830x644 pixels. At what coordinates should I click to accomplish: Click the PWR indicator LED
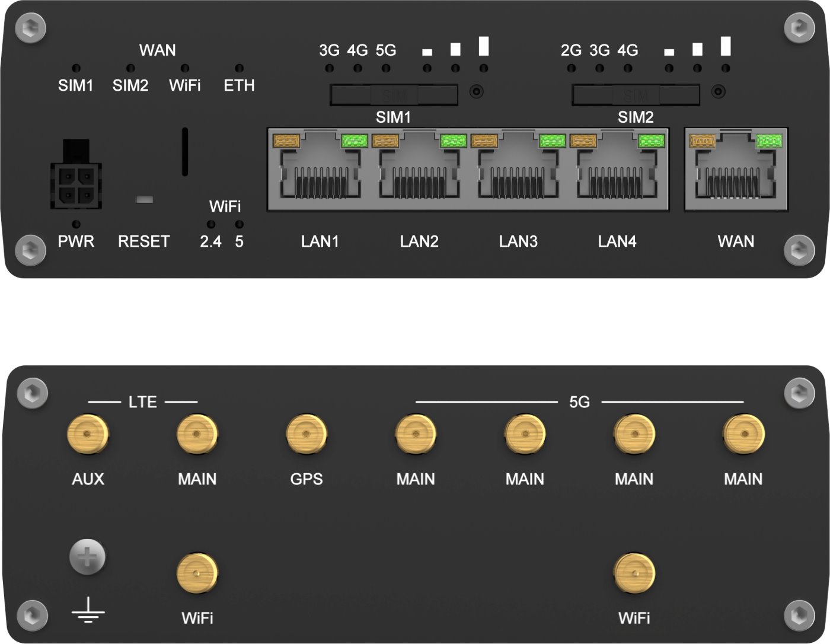pos(76,224)
